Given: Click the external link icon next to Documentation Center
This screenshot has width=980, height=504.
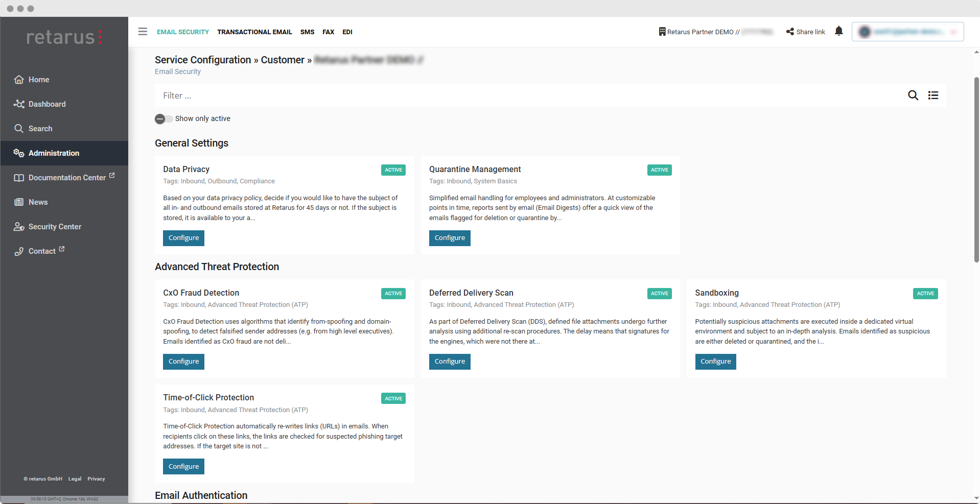Looking at the screenshot, I should coord(112,175).
